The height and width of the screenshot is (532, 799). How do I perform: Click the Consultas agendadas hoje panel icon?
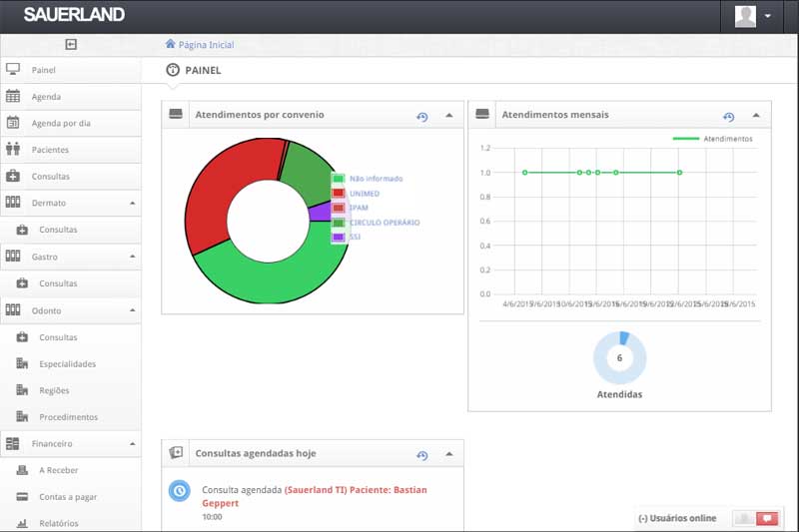(176, 452)
